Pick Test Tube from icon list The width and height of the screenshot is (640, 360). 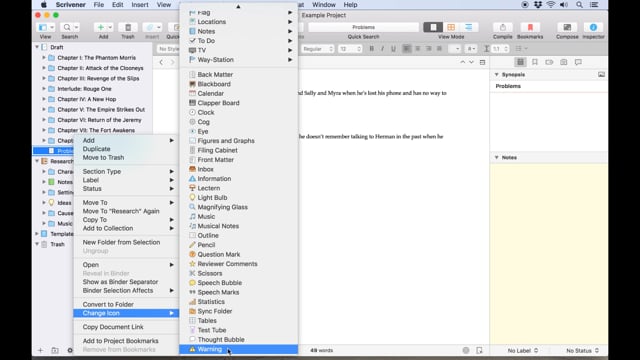pyautogui.click(x=238, y=330)
